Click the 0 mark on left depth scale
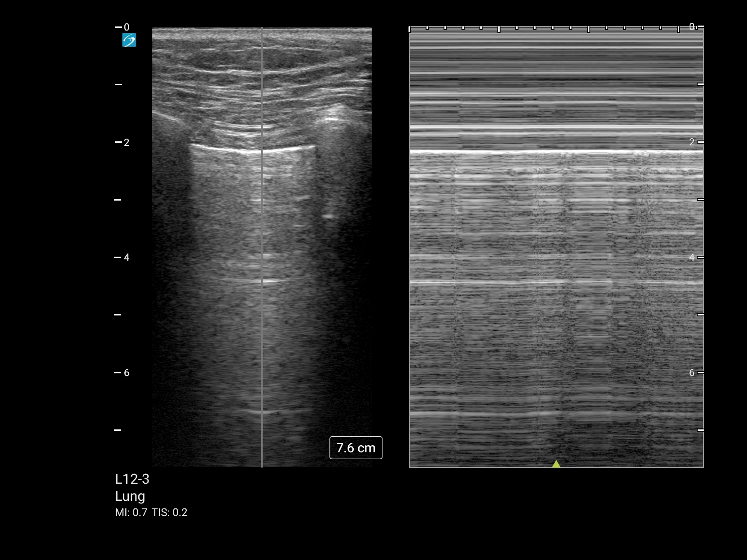The height and width of the screenshot is (560, 747). point(126,27)
